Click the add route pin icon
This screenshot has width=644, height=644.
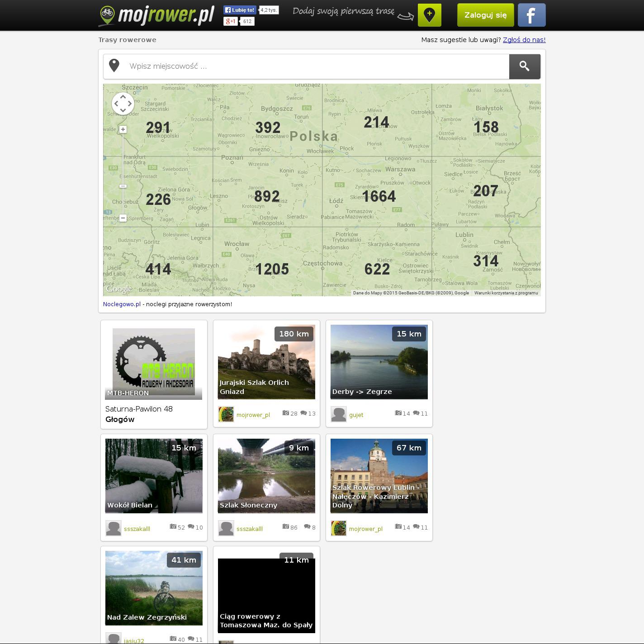429,15
